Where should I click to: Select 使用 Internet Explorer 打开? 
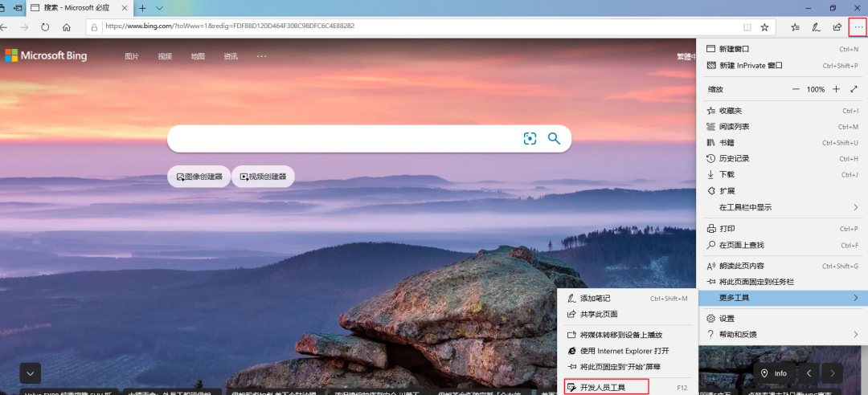627,352
